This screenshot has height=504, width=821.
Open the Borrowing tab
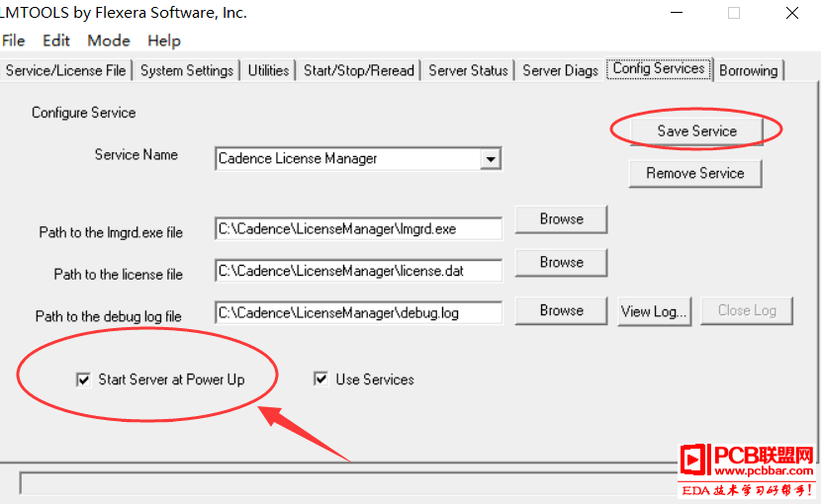click(748, 70)
